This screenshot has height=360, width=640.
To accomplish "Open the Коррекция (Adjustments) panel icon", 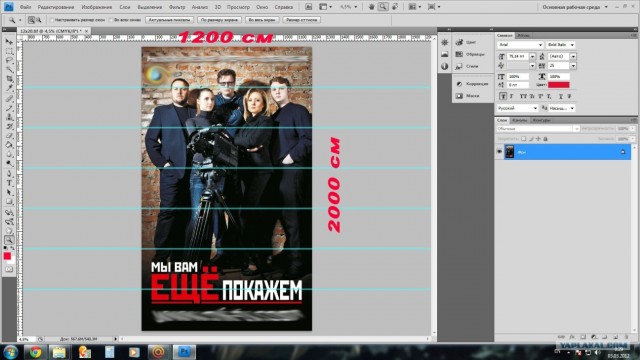I will pos(459,84).
